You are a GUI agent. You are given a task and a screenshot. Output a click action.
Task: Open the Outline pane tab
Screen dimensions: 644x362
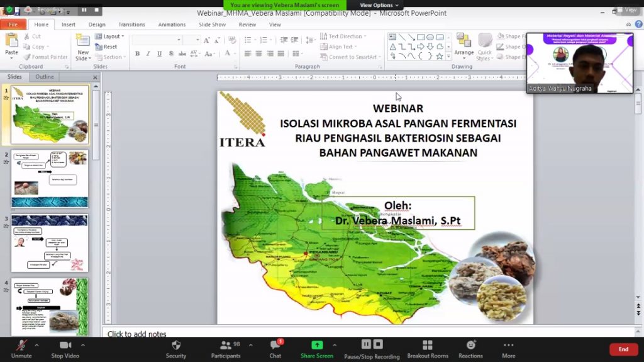(45, 77)
